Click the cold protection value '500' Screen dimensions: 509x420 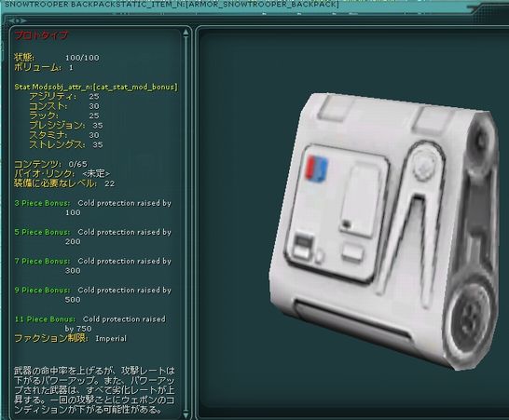click(x=73, y=300)
